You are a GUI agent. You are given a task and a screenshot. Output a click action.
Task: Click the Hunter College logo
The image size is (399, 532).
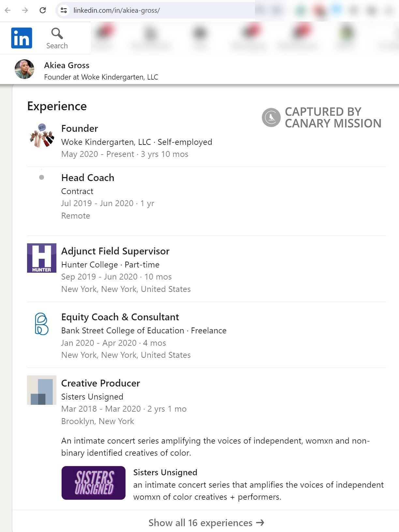click(x=42, y=258)
